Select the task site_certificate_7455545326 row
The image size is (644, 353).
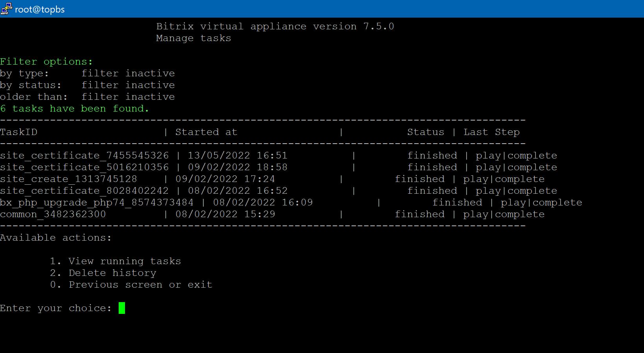point(84,155)
